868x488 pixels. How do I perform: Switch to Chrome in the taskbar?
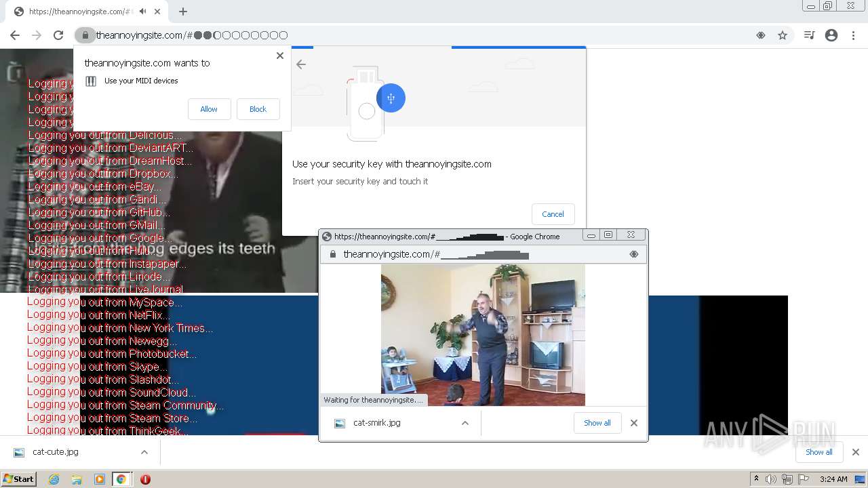[x=121, y=479]
